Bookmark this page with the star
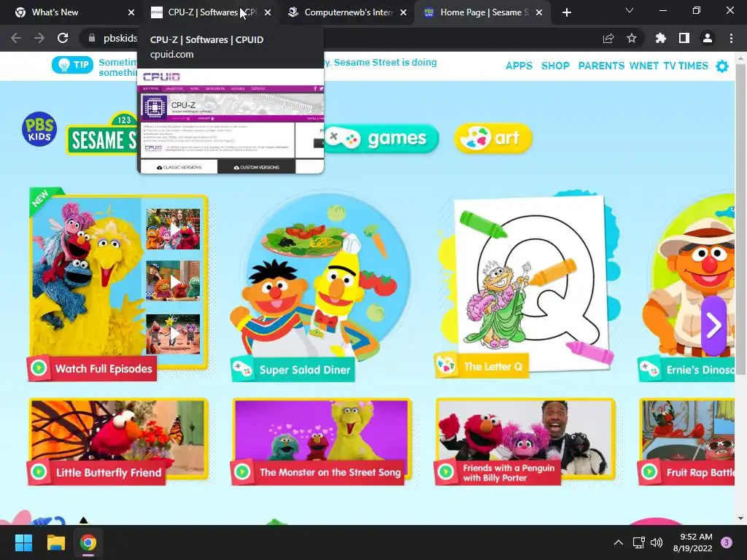Screen dimensions: 747x560 [x=632, y=38]
